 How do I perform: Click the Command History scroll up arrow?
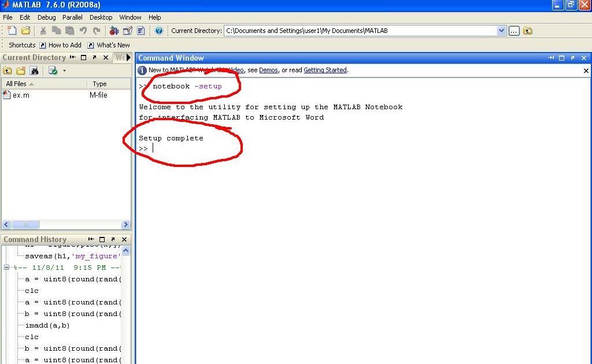(125, 250)
